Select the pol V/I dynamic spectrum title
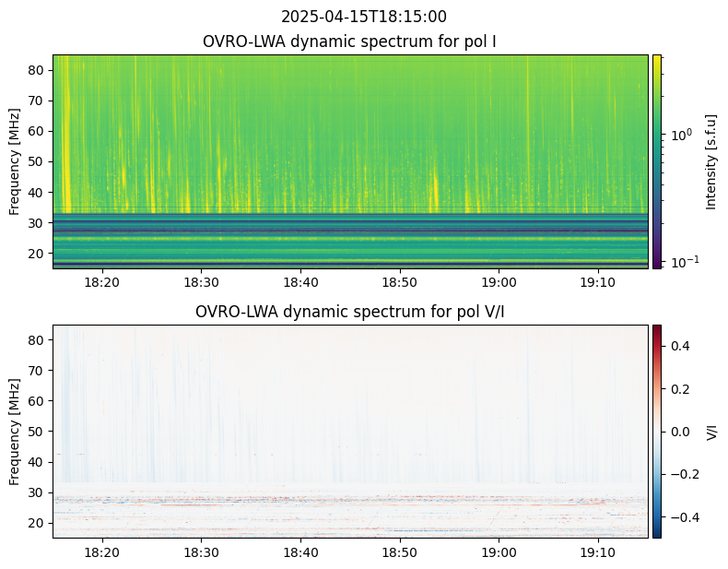728x569 pixels. [350, 312]
